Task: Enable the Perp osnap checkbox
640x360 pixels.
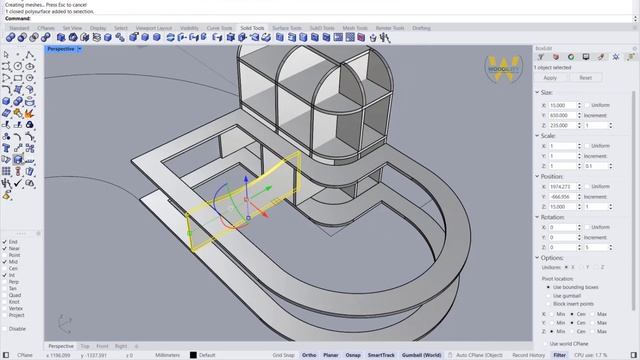Action: pos(4,282)
